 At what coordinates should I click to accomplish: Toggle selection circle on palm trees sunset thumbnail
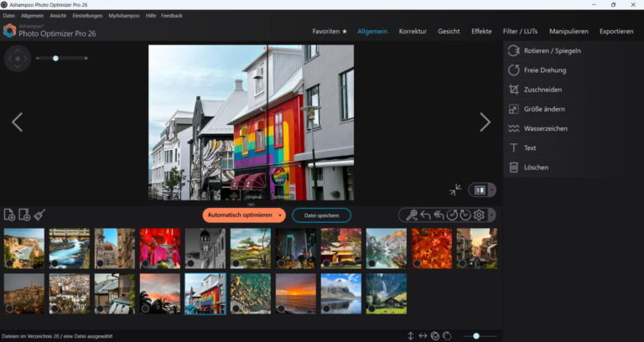(145, 308)
